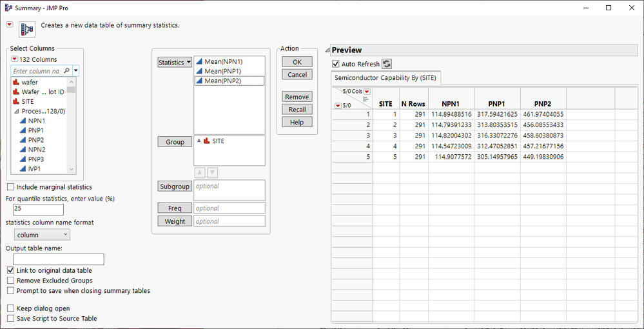Click the refresh preview icon
644x329 pixels.
pos(387,64)
